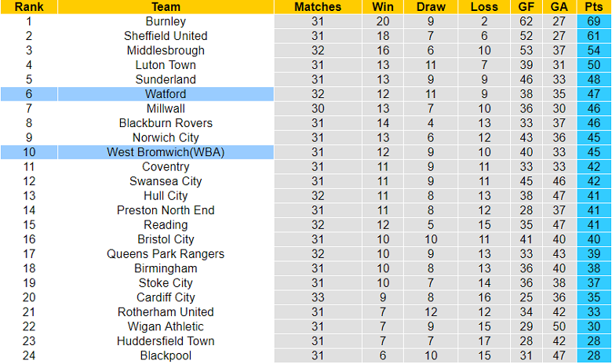Screen dimensions: 612x364
Task: Click the Team column header
Action: point(166,7)
